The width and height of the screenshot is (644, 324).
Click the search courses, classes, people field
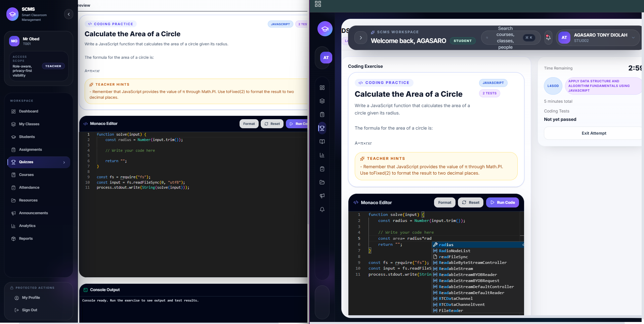pos(511,38)
